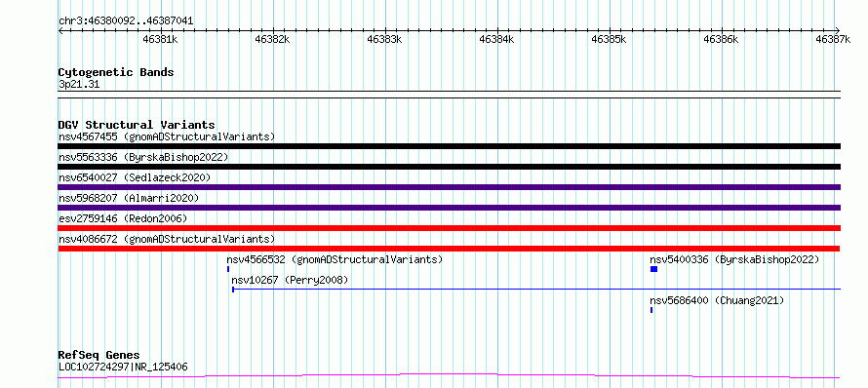Click the purple bar below nsv6540027
The height and width of the screenshot is (388, 868).
point(449,187)
